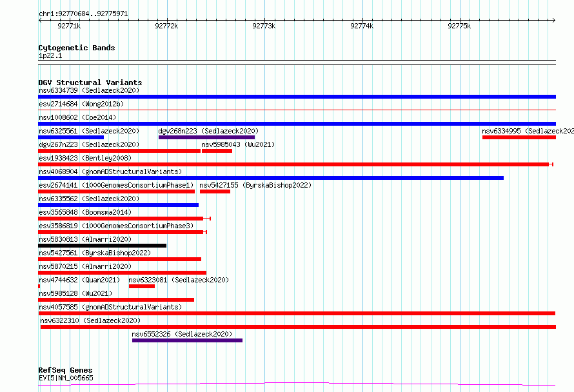The image size is (574, 392).
Task: Click the Cytogenetic Bands track title
Action: tap(77, 48)
